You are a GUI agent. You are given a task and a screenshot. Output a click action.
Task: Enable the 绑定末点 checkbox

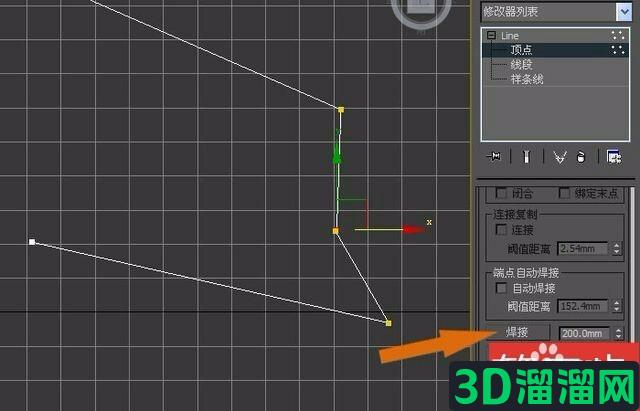coord(564,193)
